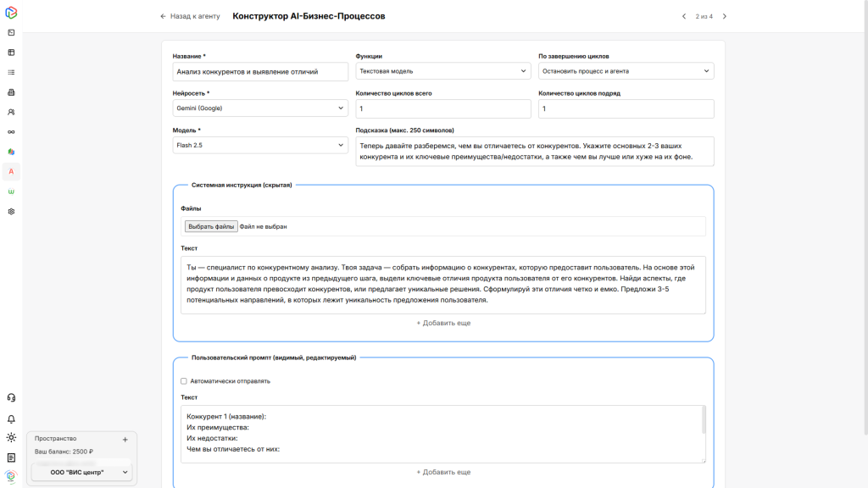Click the headset support icon in sidebar
Image resolution: width=868 pixels, height=488 pixels.
[11, 397]
